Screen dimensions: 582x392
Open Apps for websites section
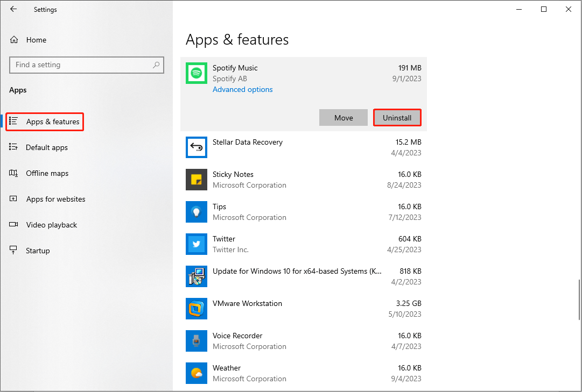point(55,199)
